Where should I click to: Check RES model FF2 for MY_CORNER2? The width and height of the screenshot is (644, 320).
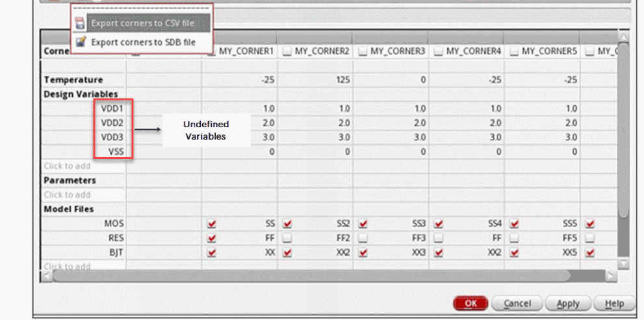pos(287,238)
